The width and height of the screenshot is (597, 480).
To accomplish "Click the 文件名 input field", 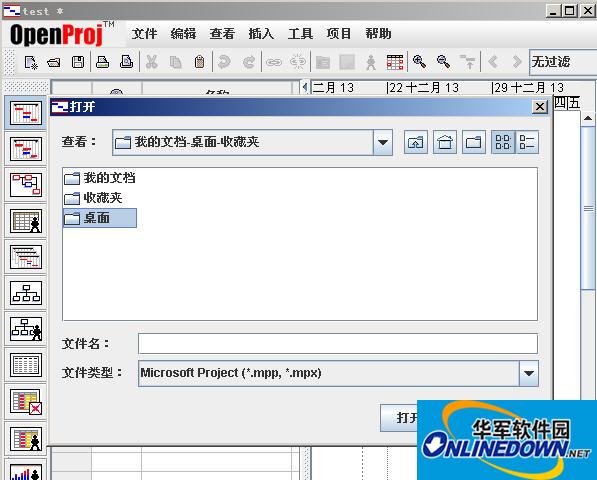I will [338, 344].
